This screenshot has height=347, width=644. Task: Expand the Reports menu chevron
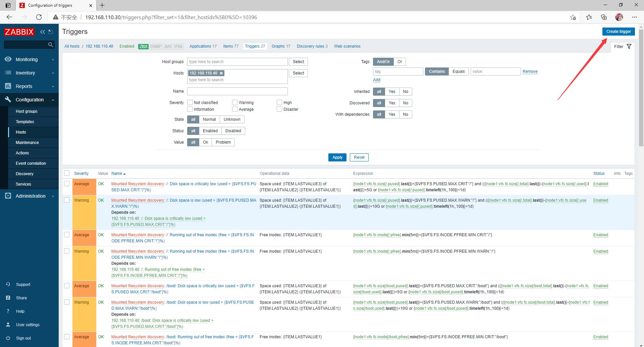tap(53, 87)
